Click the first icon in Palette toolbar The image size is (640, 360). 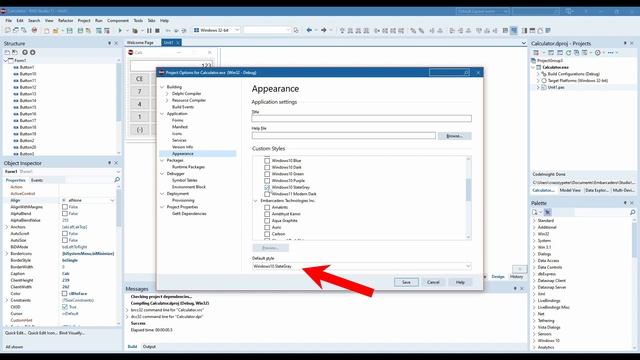coord(535,212)
